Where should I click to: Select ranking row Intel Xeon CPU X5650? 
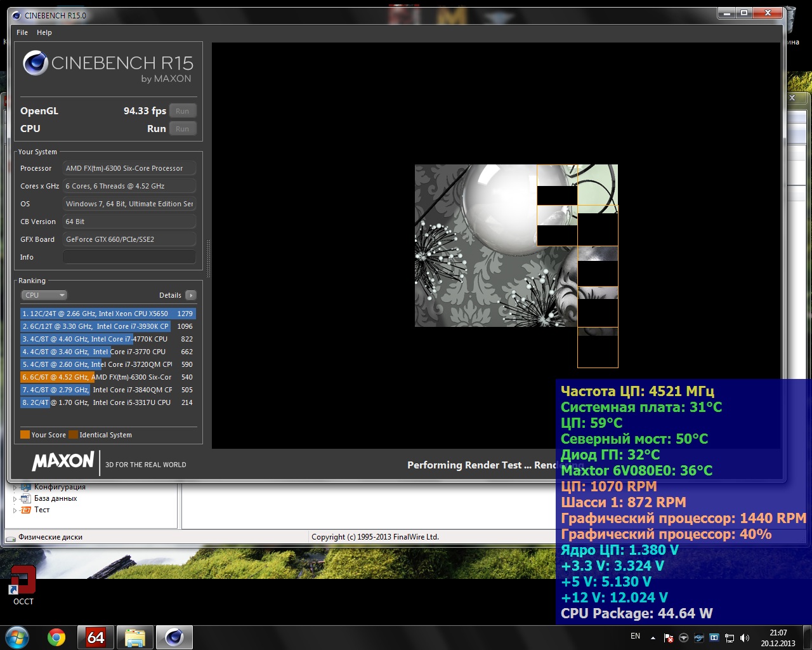tap(108, 314)
